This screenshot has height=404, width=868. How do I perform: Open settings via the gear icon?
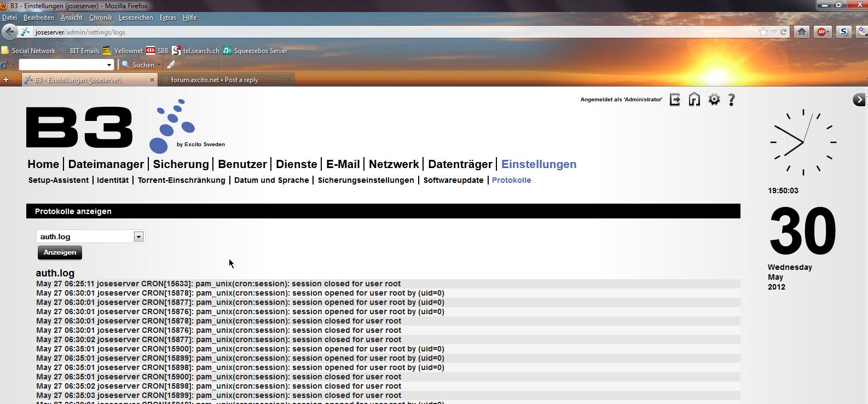pyautogui.click(x=714, y=100)
